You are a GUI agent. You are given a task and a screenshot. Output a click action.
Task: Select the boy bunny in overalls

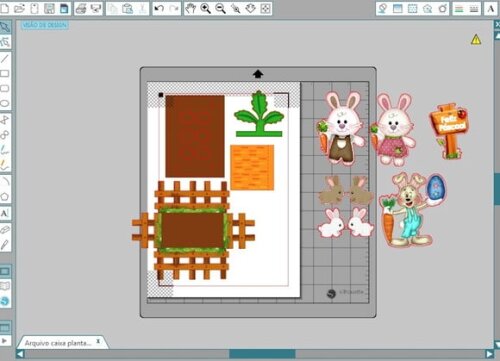pos(341,128)
